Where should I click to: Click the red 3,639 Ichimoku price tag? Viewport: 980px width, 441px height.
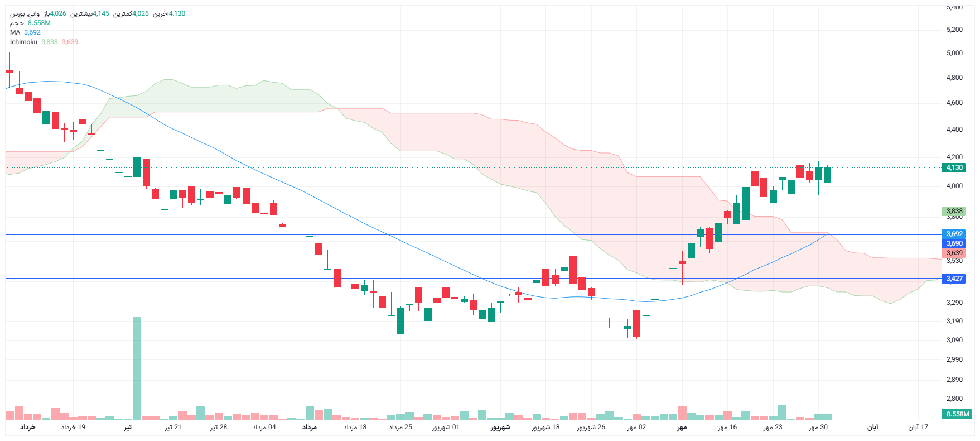(954, 253)
